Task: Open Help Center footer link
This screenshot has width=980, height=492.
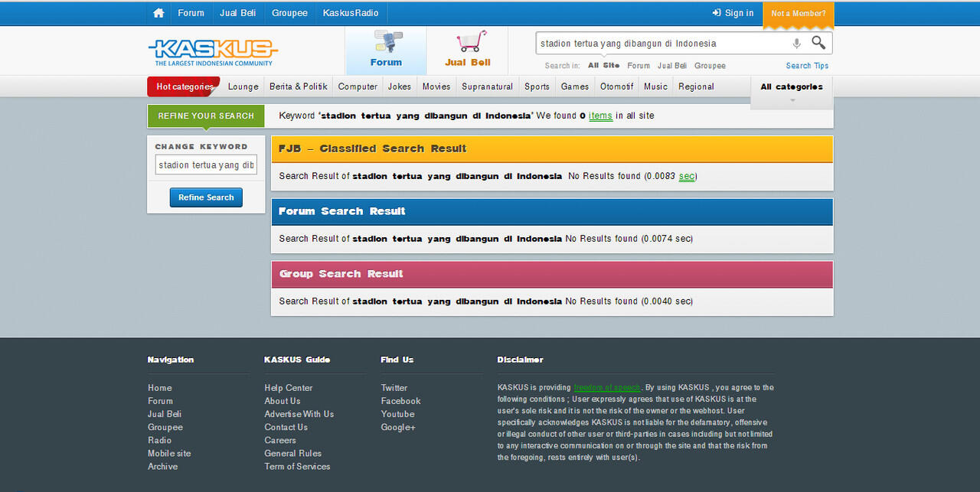Action: click(289, 388)
